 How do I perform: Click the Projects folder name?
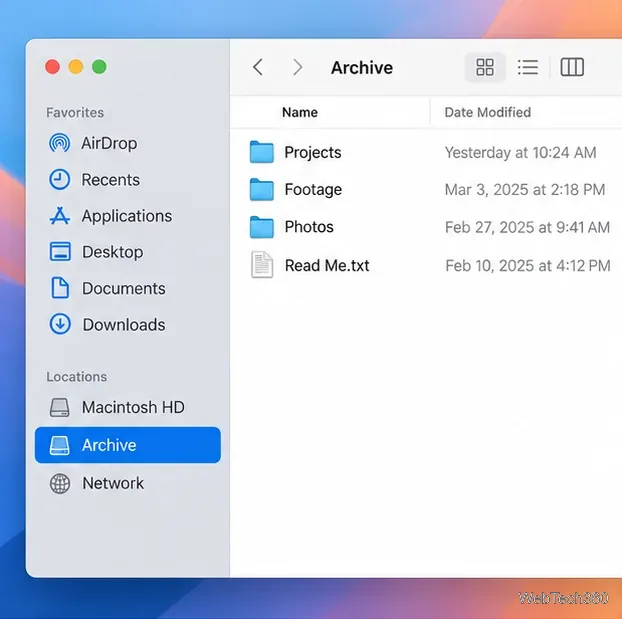pos(313,152)
